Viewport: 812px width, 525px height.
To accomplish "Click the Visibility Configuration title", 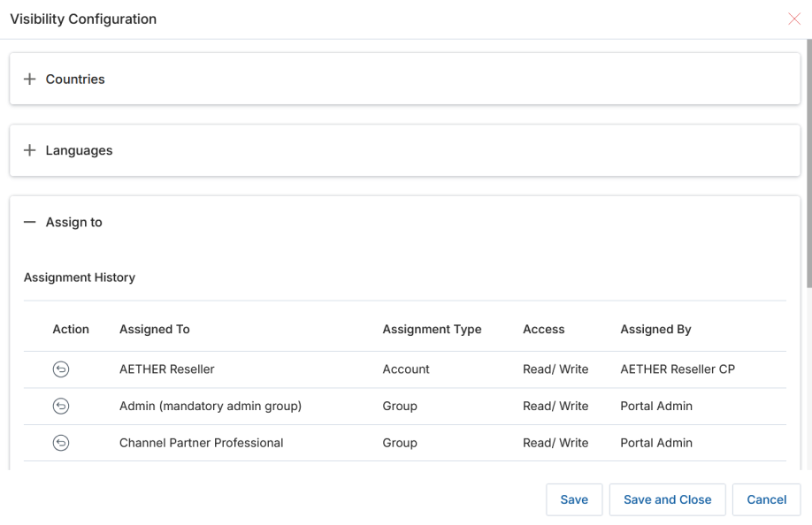I will point(83,19).
